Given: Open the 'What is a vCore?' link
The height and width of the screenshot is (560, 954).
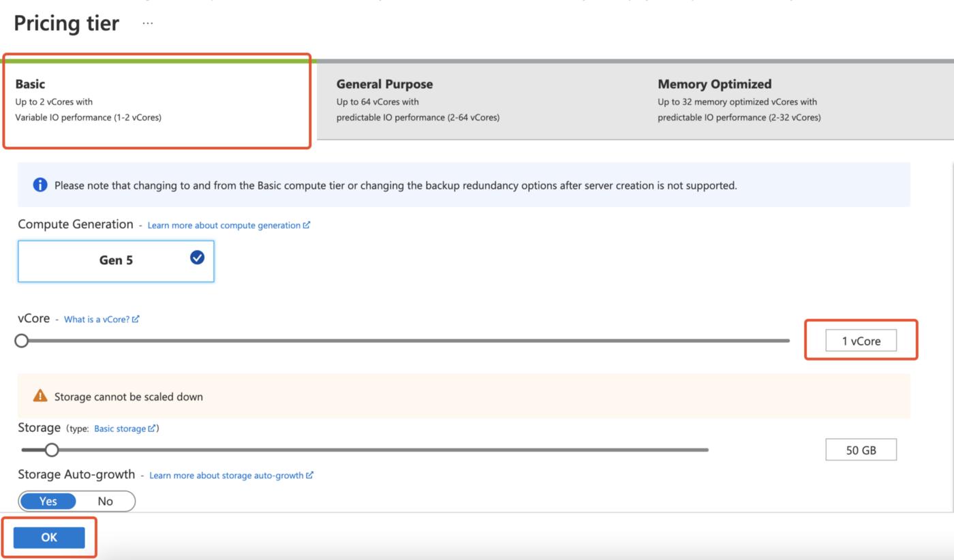Looking at the screenshot, I should [96, 319].
